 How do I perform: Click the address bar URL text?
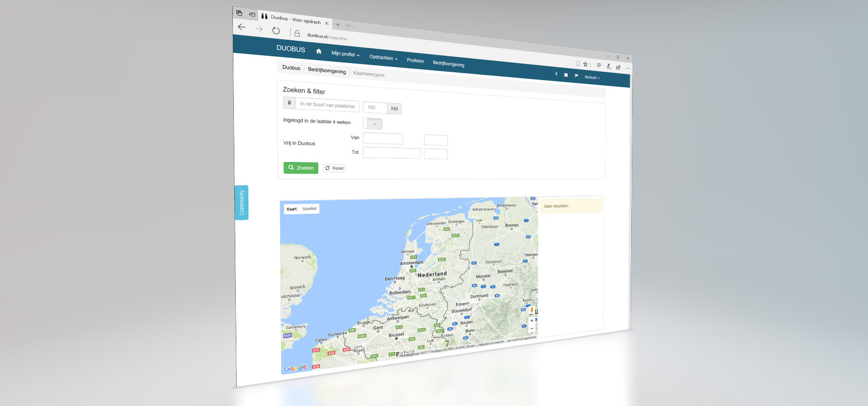327,36
